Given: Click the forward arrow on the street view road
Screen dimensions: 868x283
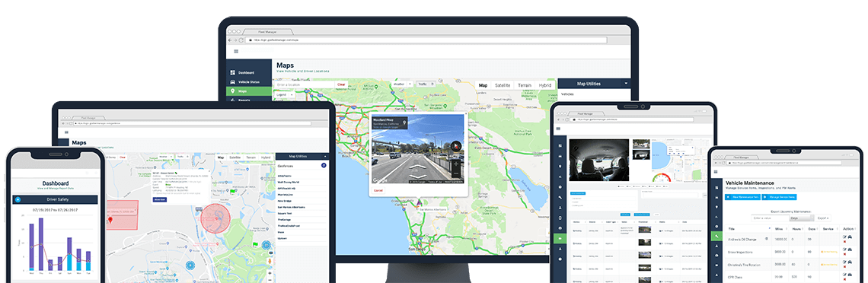Looking at the screenshot, I should 417,167.
